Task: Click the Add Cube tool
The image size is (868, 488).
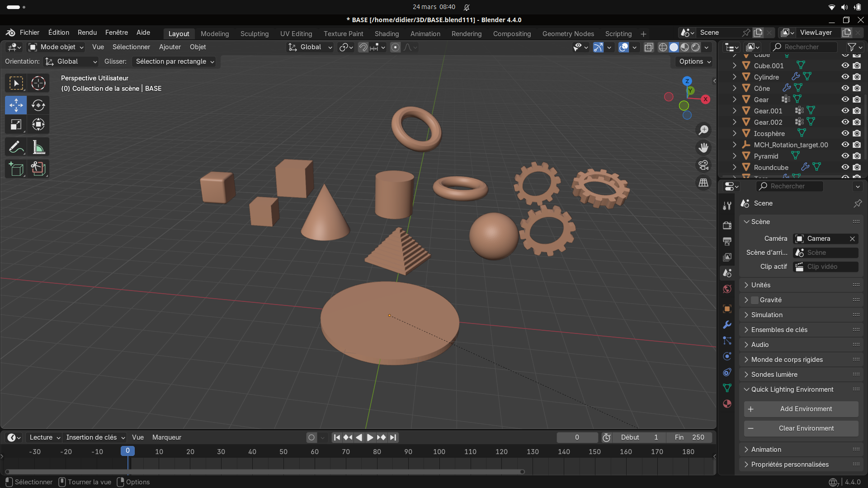Action: (16, 169)
